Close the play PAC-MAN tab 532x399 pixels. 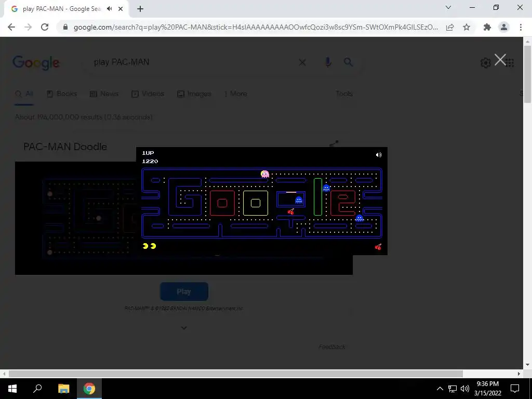121,9
